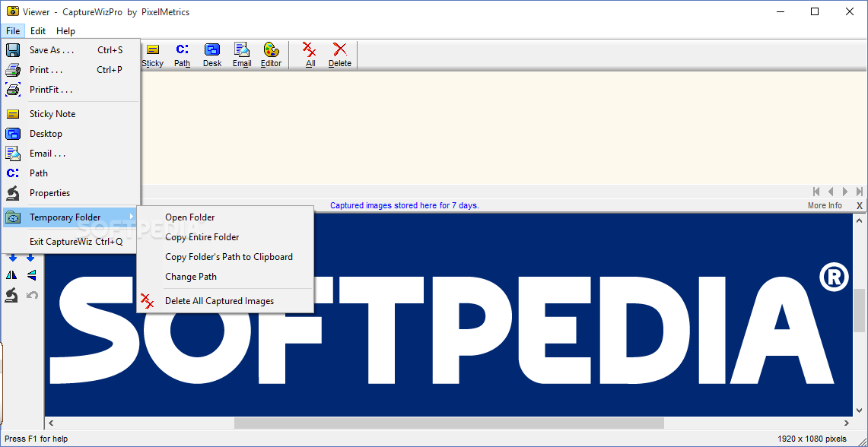Minimize the Viewer window
The image size is (868, 447).
click(x=780, y=11)
